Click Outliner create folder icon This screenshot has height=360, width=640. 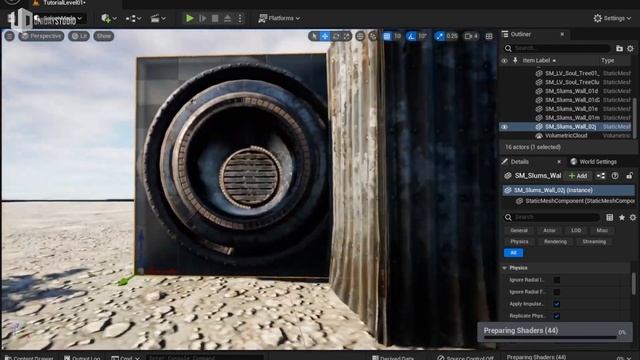click(x=619, y=48)
